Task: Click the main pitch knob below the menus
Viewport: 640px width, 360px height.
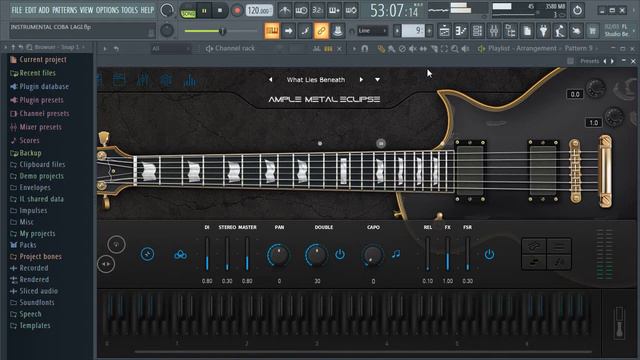Action: pos(167,31)
